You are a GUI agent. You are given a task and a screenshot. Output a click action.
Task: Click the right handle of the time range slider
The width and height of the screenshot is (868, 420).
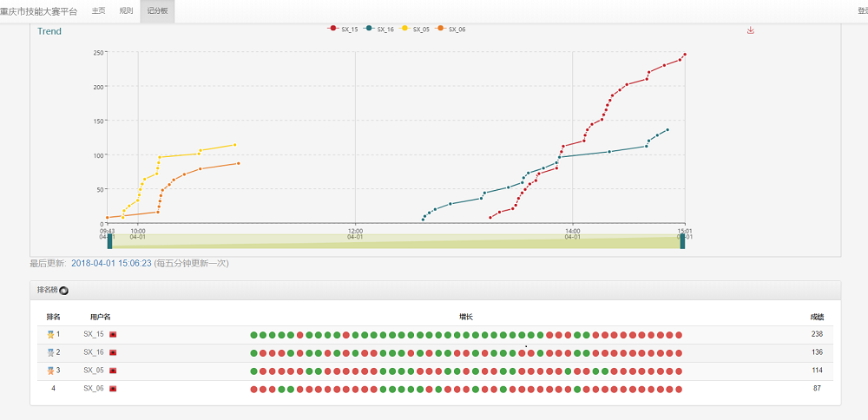coord(682,241)
